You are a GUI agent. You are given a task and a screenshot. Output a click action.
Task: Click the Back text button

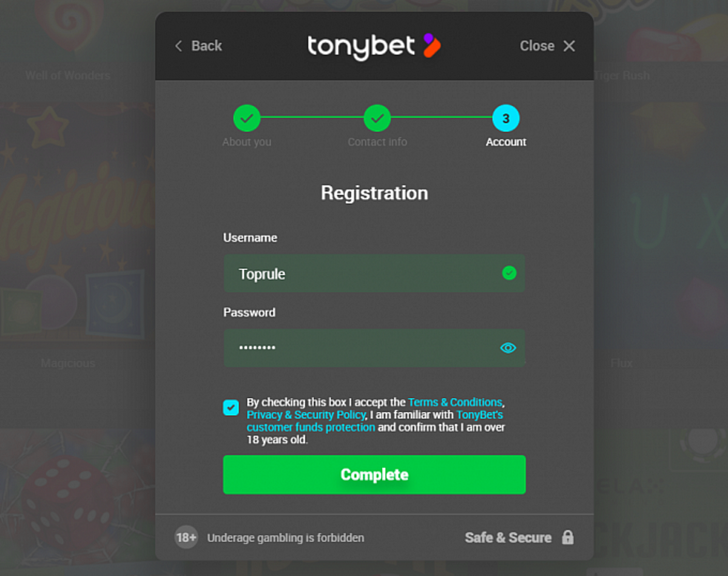(207, 46)
